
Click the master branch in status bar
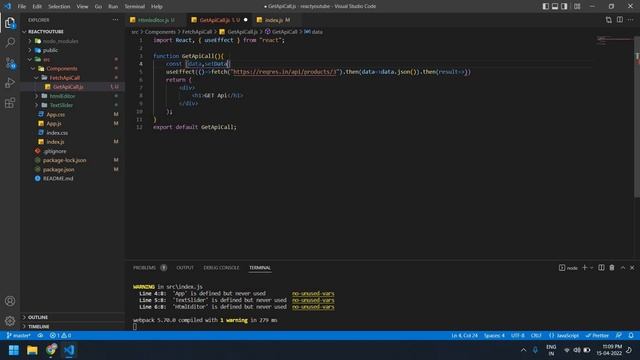pos(19,336)
